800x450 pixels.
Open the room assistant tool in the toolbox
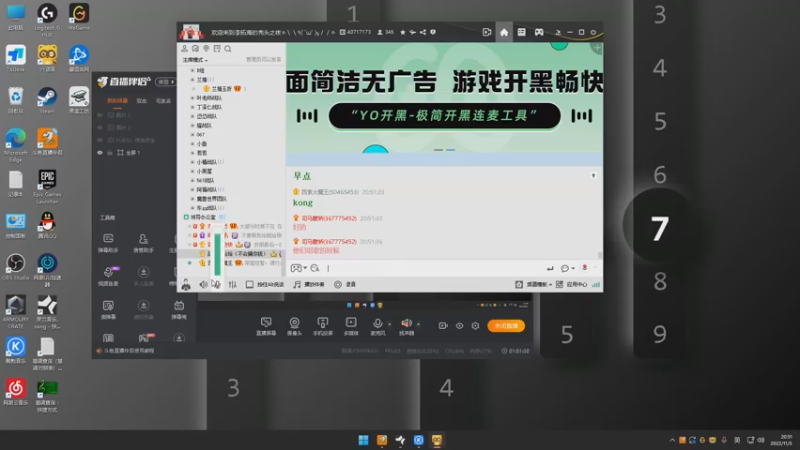[x=143, y=243]
